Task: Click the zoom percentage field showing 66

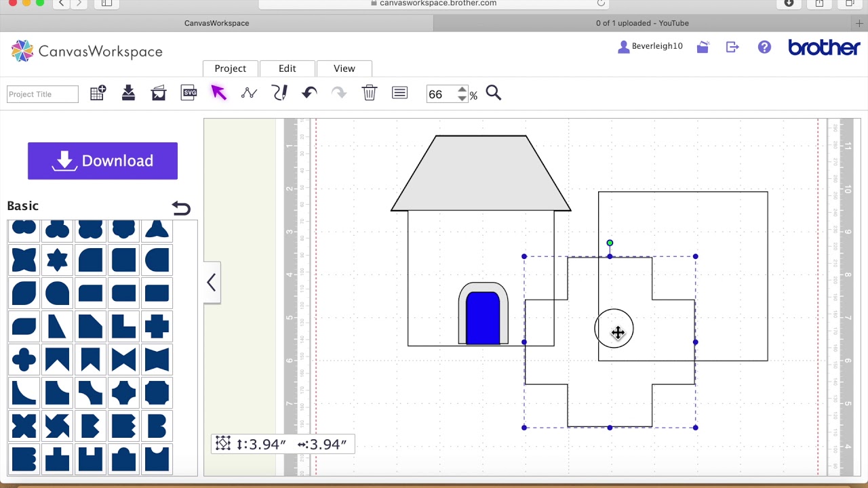Action: click(441, 94)
